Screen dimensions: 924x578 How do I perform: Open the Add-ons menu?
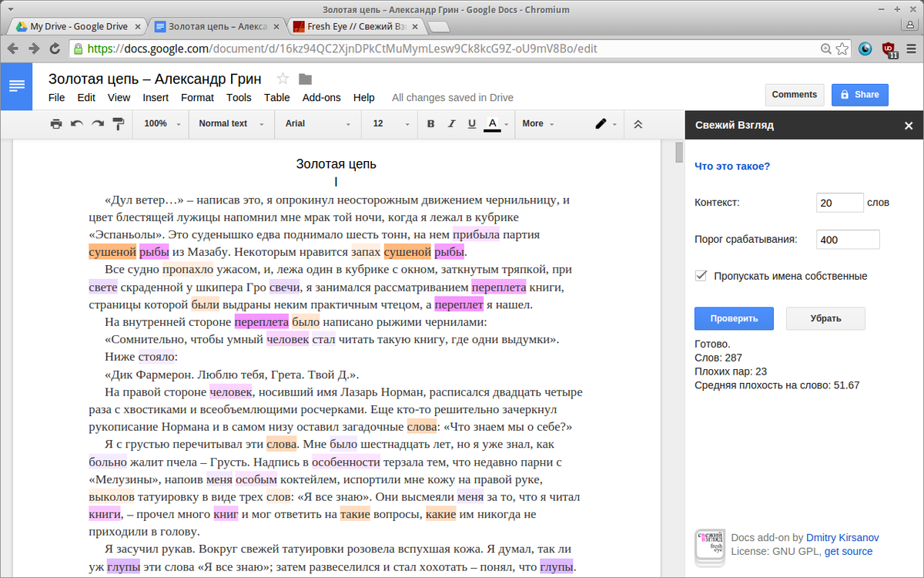click(x=321, y=98)
